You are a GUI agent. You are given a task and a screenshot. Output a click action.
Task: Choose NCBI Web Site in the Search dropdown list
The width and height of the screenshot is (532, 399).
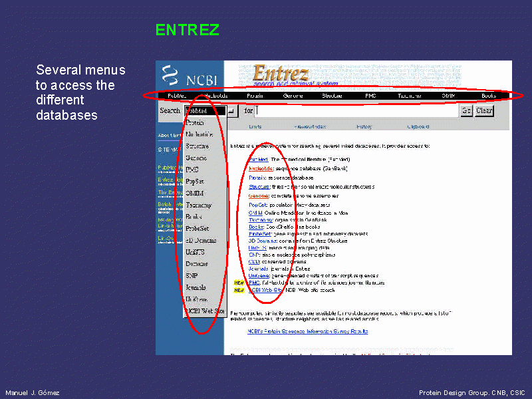point(205,311)
